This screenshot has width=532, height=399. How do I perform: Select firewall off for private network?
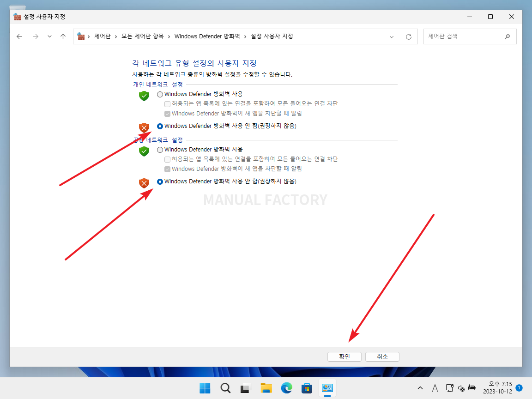point(160,126)
